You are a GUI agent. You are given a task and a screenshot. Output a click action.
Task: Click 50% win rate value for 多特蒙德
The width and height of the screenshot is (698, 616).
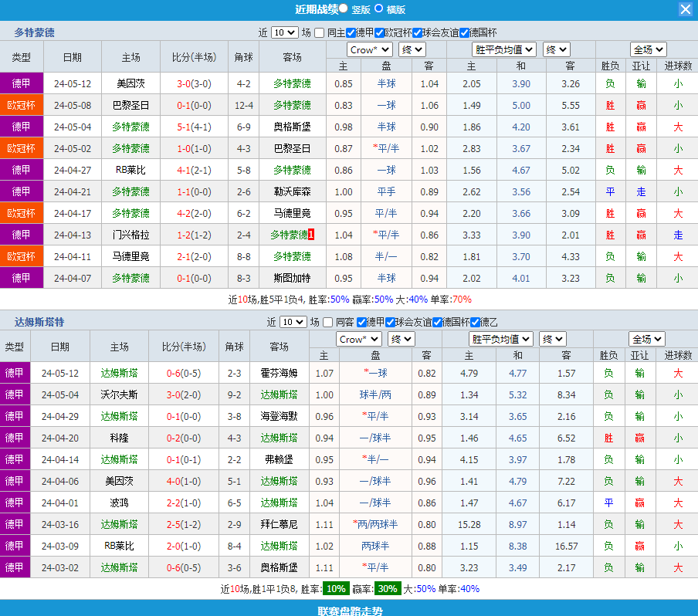[x=340, y=300]
